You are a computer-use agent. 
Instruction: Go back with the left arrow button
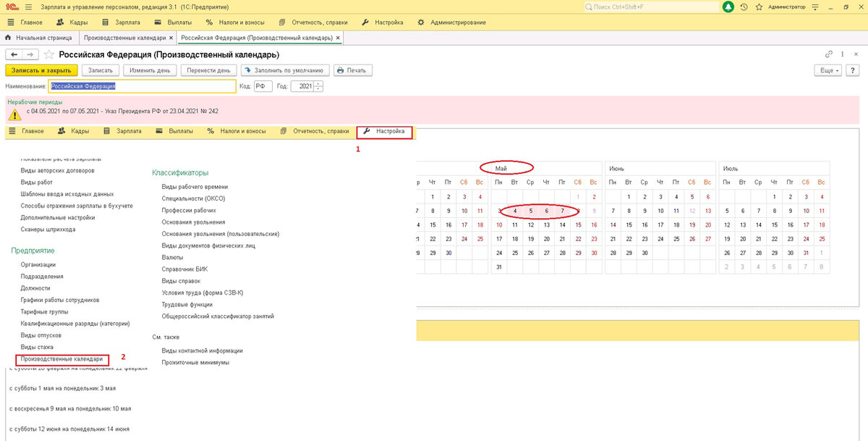pyautogui.click(x=14, y=54)
